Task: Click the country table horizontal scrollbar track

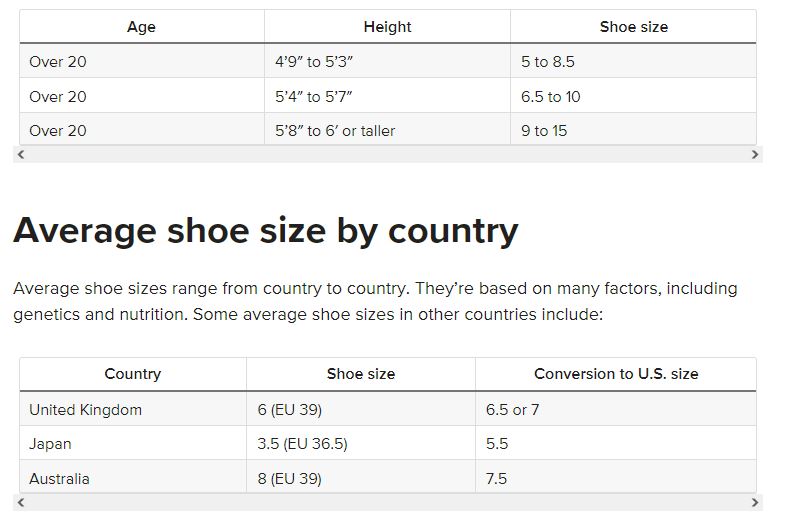Action: coord(388,503)
